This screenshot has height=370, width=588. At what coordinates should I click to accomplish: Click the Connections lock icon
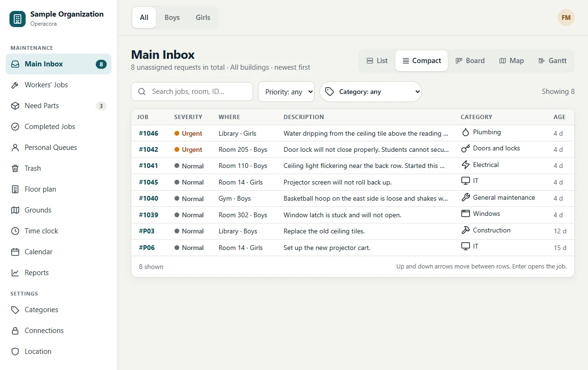click(15, 331)
